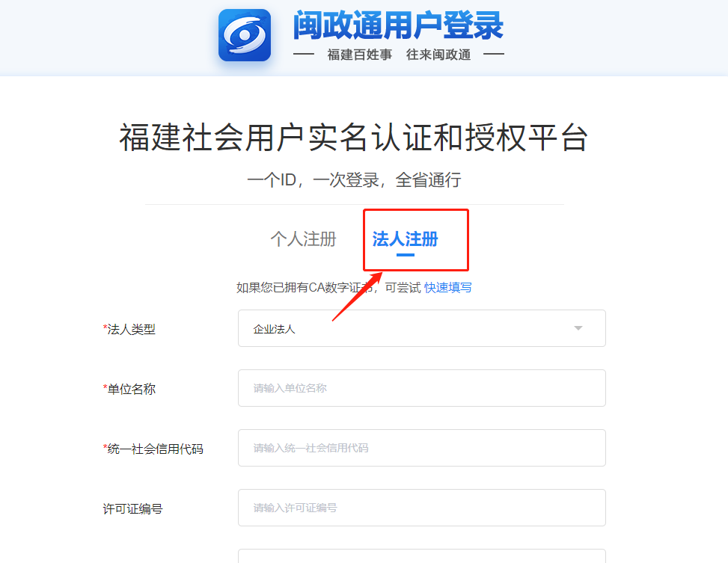This screenshot has height=563, width=728.
Task: Focus the 请输入许可证编号 input field
Action: point(421,508)
